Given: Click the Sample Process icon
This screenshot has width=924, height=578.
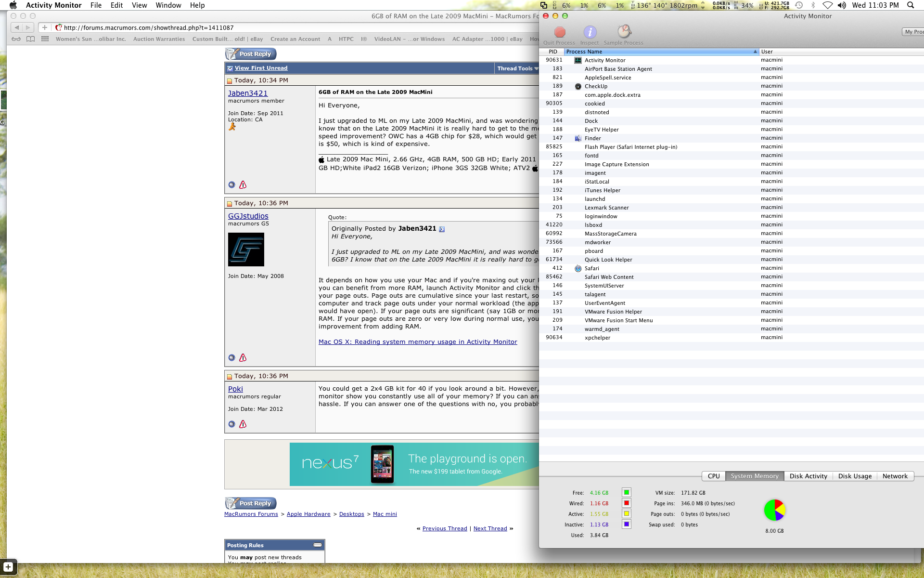Looking at the screenshot, I should 624,32.
